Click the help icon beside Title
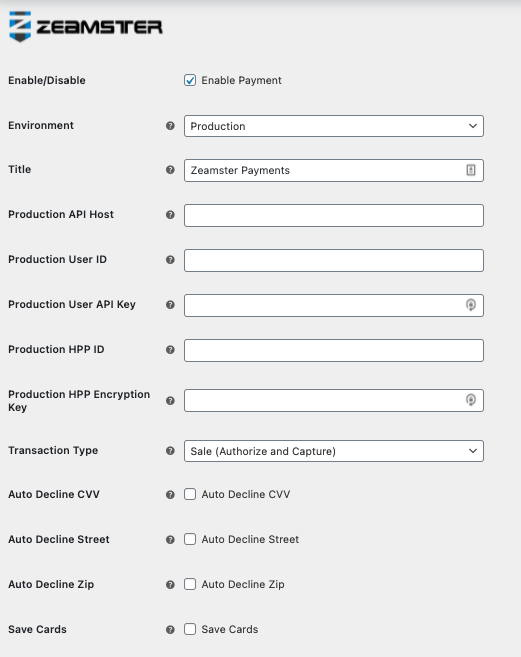The width and height of the screenshot is (521, 657). pyautogui.click(x=170, y=170)
